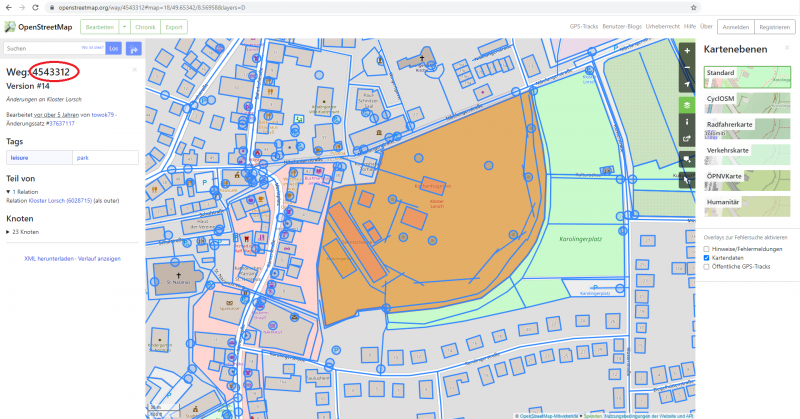800x419 pixels.
Task: Open the Hilfe menu item
Action: click(x=690, y=26)
